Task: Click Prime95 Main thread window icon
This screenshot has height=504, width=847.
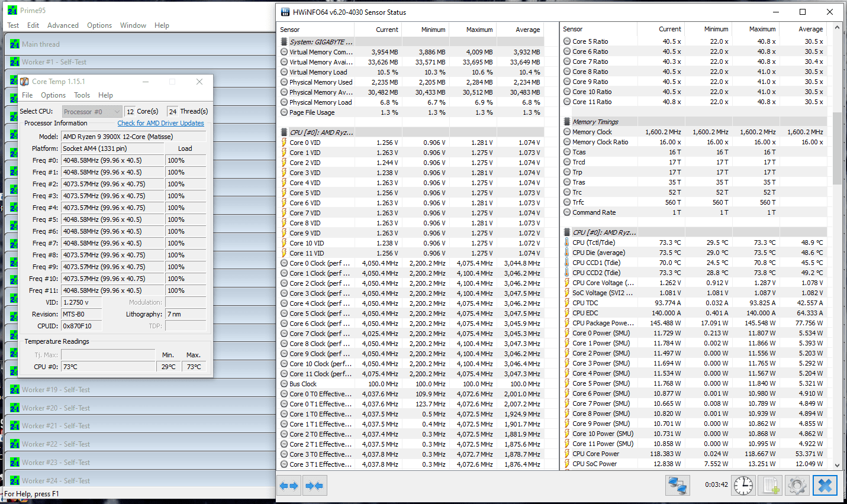Action: coord(15,44)
